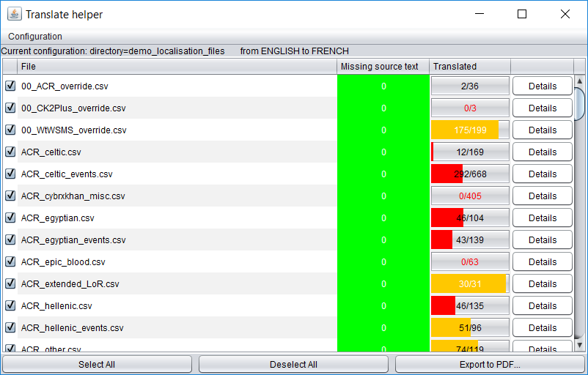Open the Configuration menu
Viewport: 588px width, 375px height.
pos(35,37)
